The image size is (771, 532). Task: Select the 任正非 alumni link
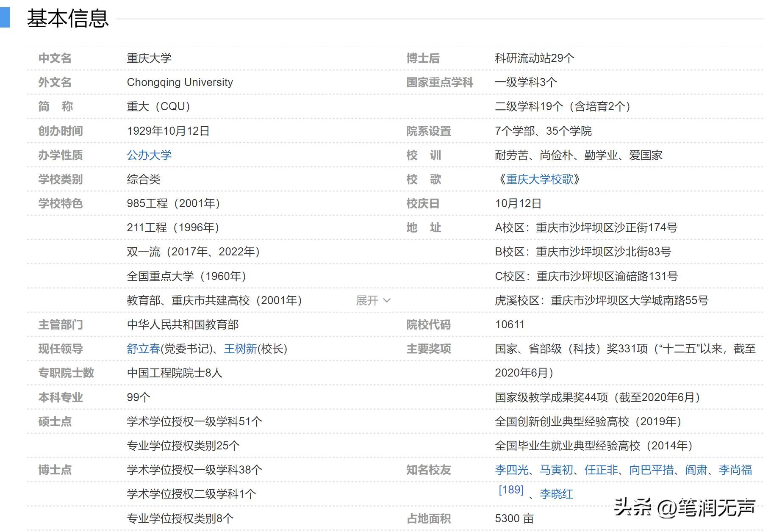click(x=601, y=470)
